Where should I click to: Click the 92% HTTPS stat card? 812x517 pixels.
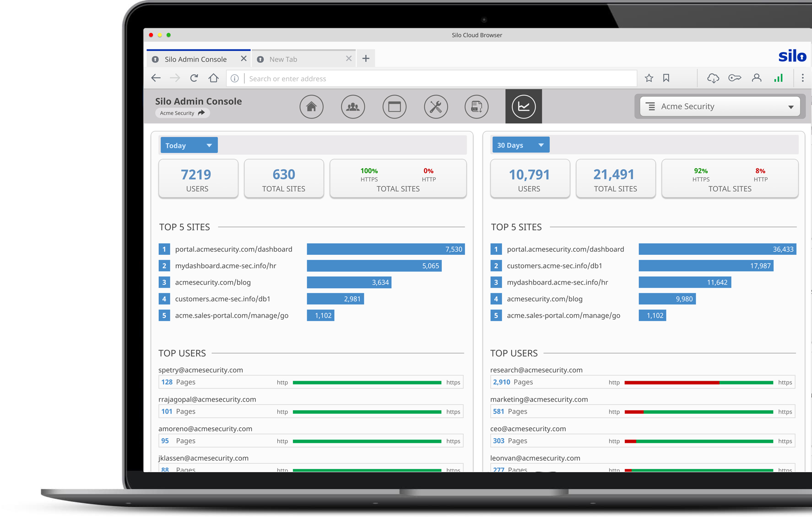point(730,179)
